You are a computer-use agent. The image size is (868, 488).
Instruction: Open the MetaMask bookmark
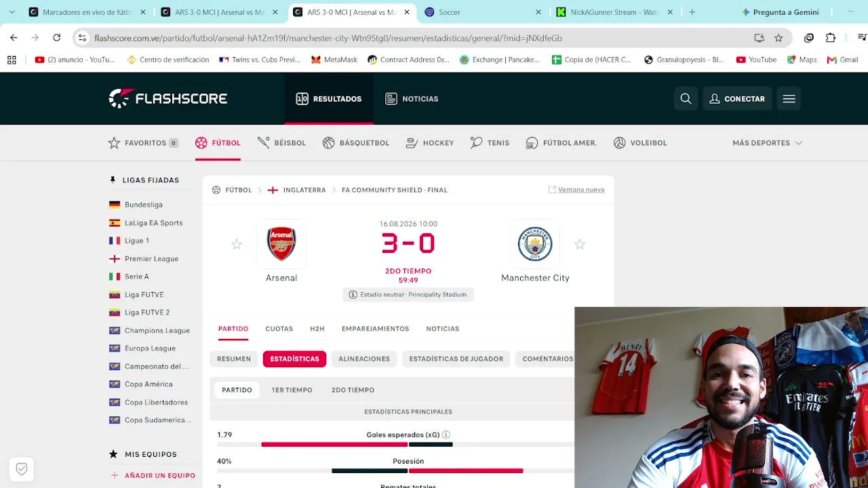(x=334, y=60)
